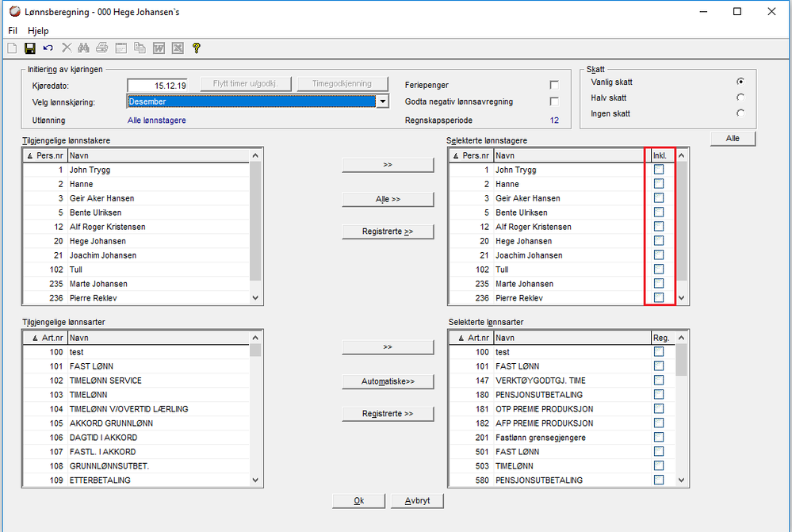Select 109 ETTERBETALING row
Image resolution: width=792 pixels, height=532 pixels.
pos(136,480)
